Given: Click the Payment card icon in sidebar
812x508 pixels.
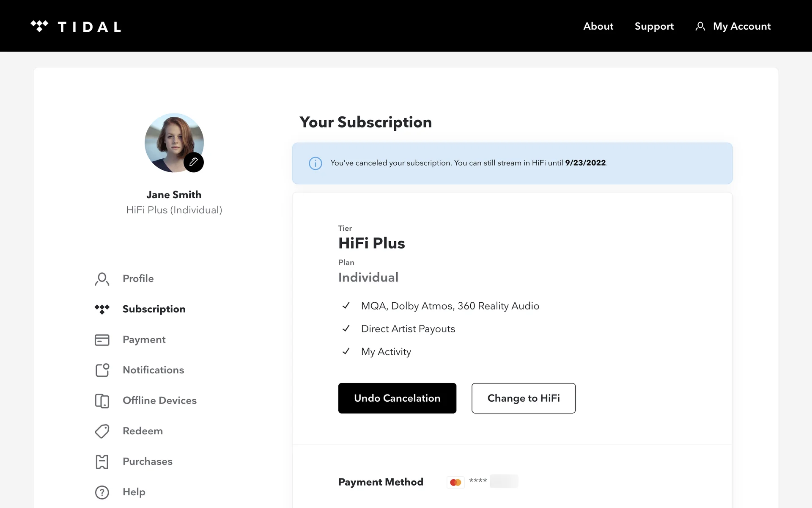Looking at the screenshot, I should pyautogui.click(x=102, y=340).
